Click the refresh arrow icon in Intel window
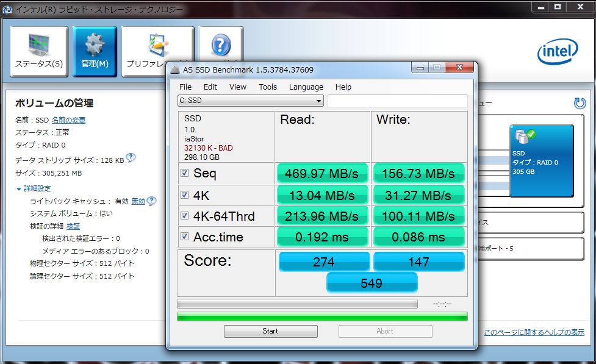Image resolution: width=596 pixels, height=364 pixels. click(580, 103)
